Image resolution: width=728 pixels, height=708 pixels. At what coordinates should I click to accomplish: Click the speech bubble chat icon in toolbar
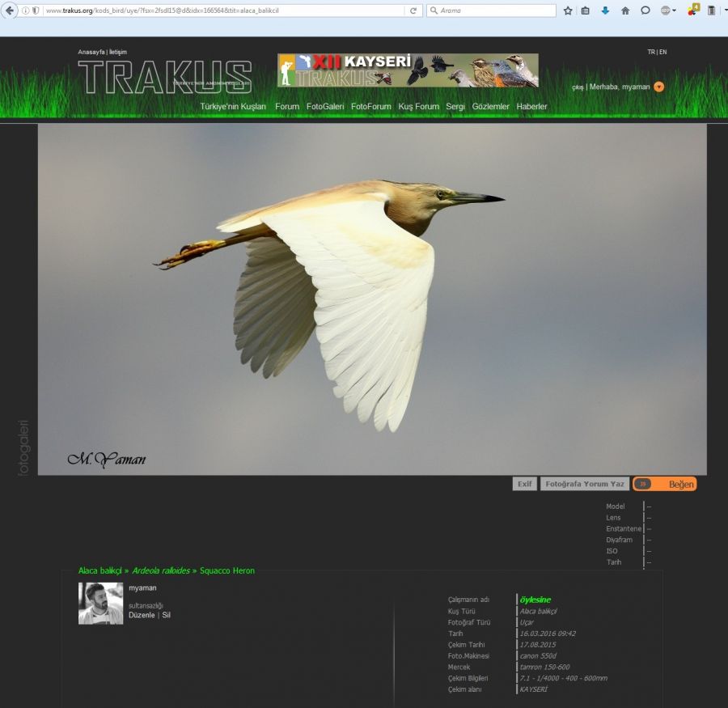click(645, 11)
